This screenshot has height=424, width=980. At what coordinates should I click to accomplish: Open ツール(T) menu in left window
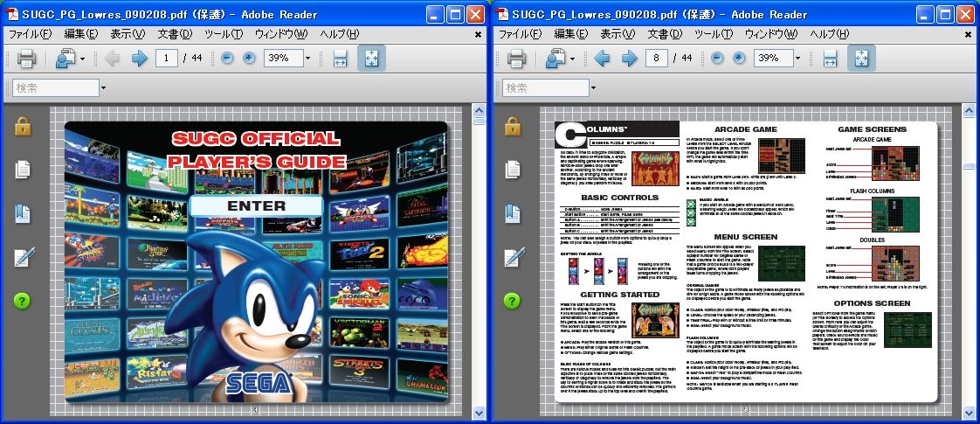[x=224, y=34]
